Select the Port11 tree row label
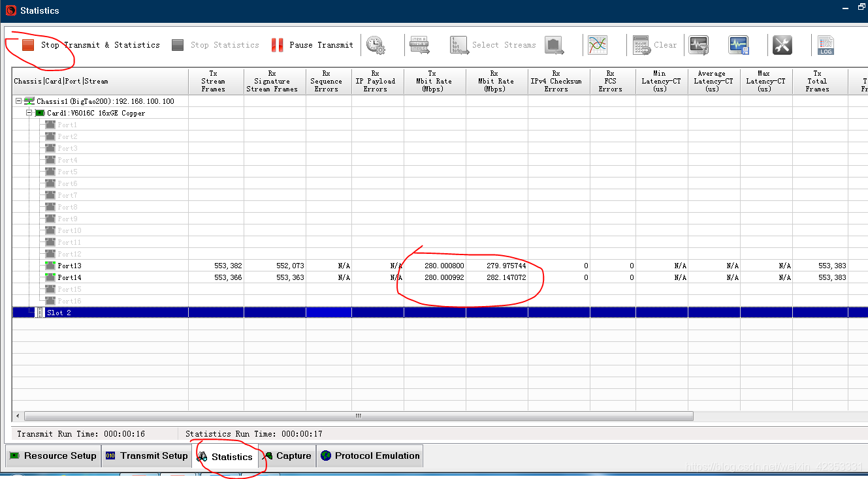 point(69,242)
